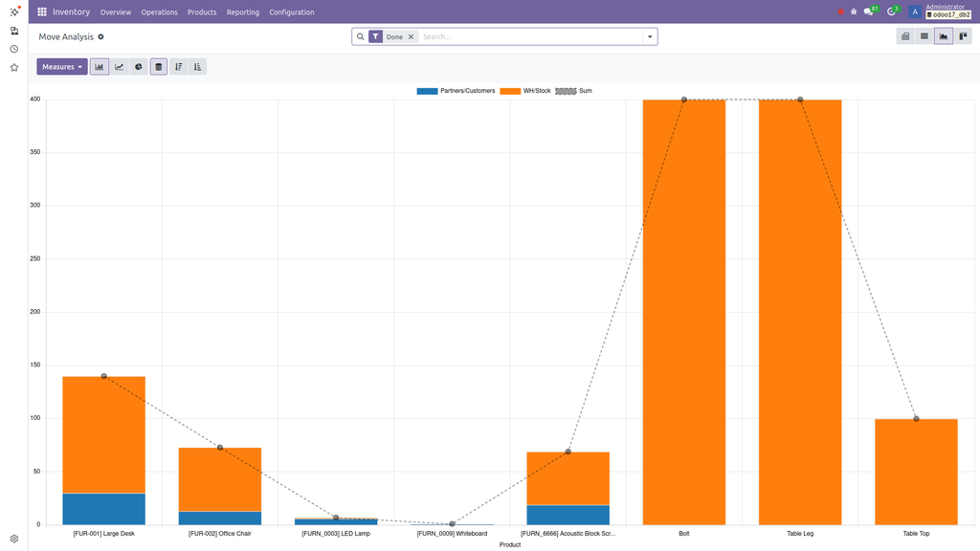
Task: Open the Reporting menu
Action: click(x=243, y=12)
